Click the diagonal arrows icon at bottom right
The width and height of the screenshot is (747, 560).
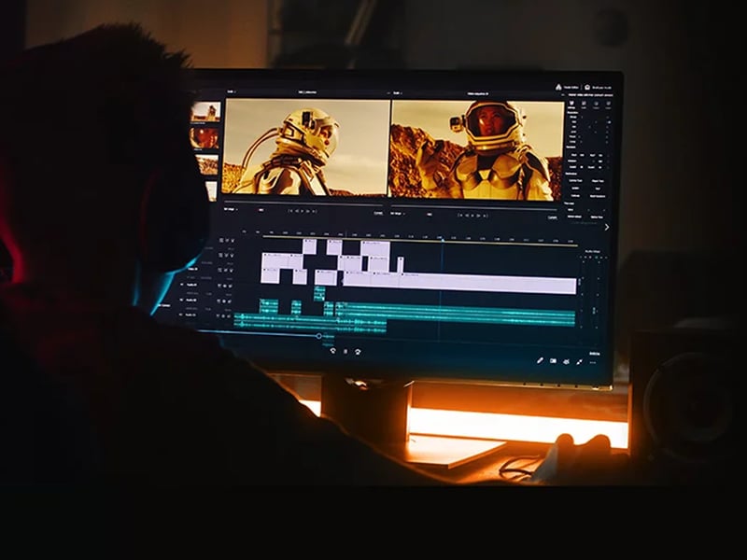click(579, 362)
